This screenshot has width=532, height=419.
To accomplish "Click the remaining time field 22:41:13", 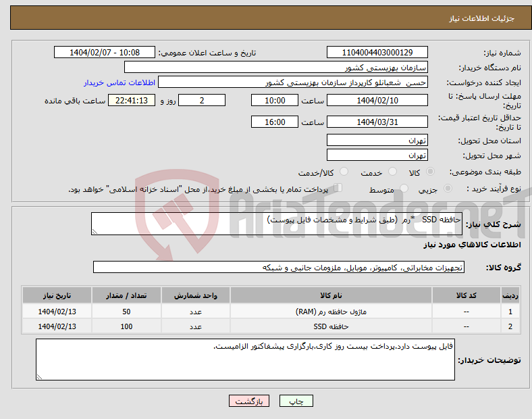I will coord(132,100).
